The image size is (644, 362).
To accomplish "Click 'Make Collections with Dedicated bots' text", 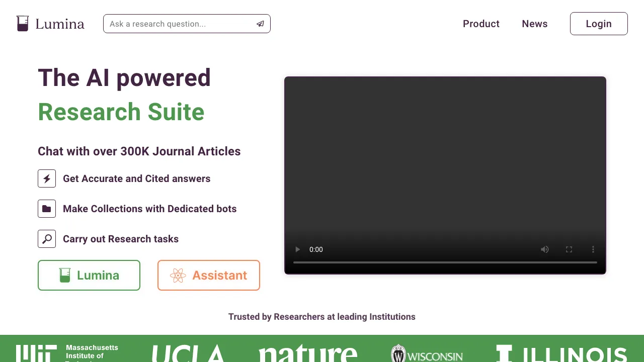I will (149, 209).
